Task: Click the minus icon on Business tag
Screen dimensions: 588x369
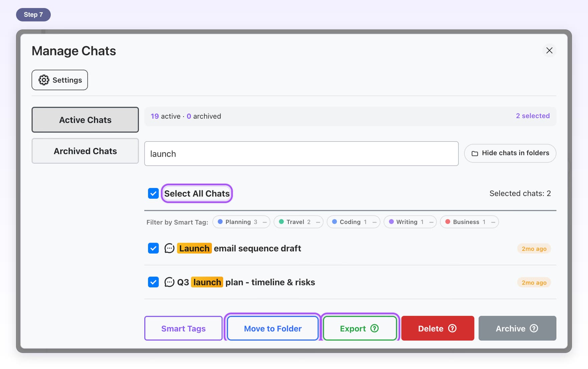Action: point(493,222)
